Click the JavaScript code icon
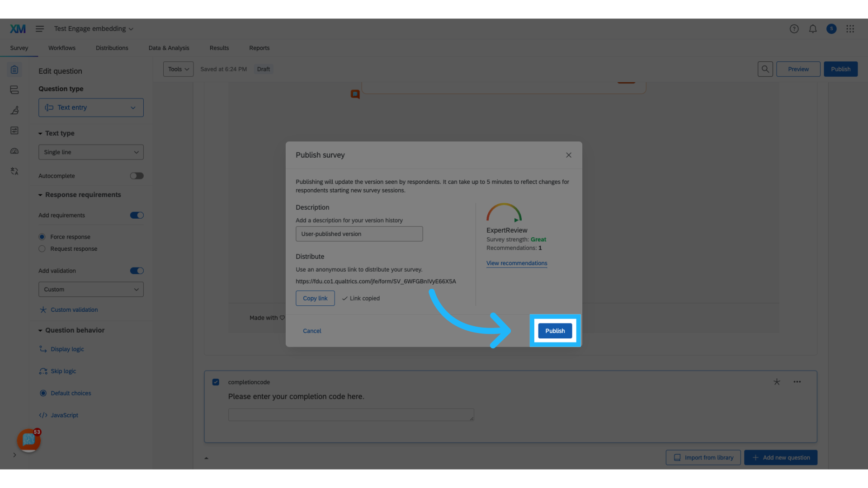Viewport: 868px width, 488px height. [43, 415]
